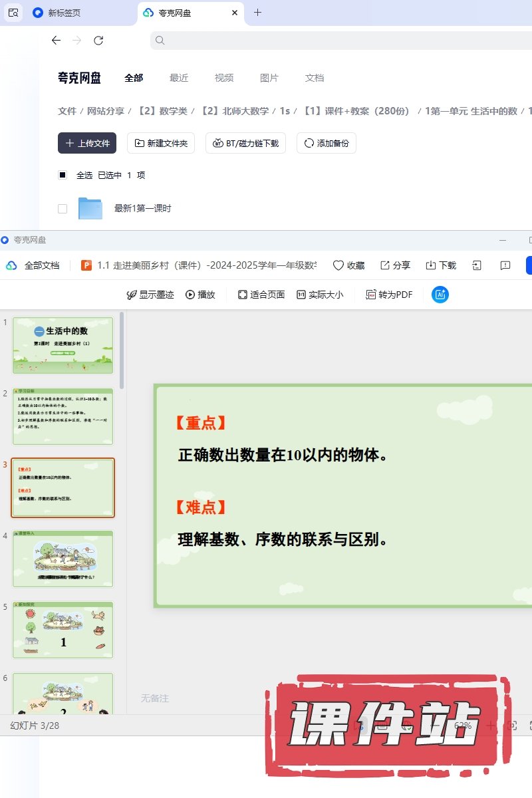This screenshot has height=798, width=532.
Task: Click the tab search icon at top left
Action: 13,13
